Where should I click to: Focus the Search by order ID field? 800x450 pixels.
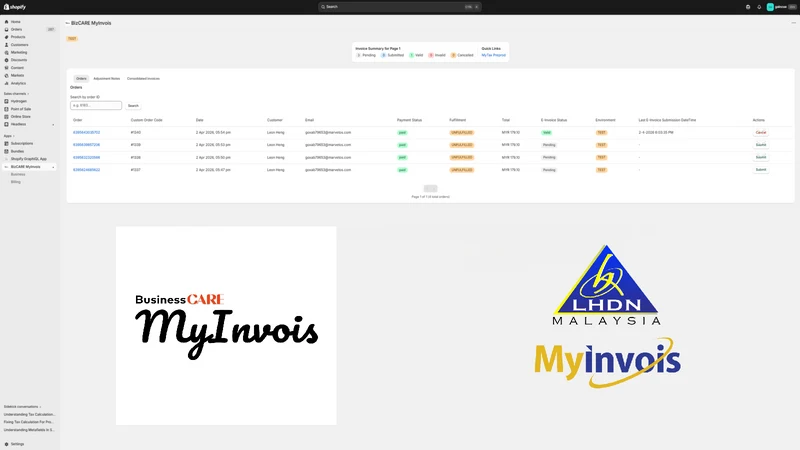[96, 106]
